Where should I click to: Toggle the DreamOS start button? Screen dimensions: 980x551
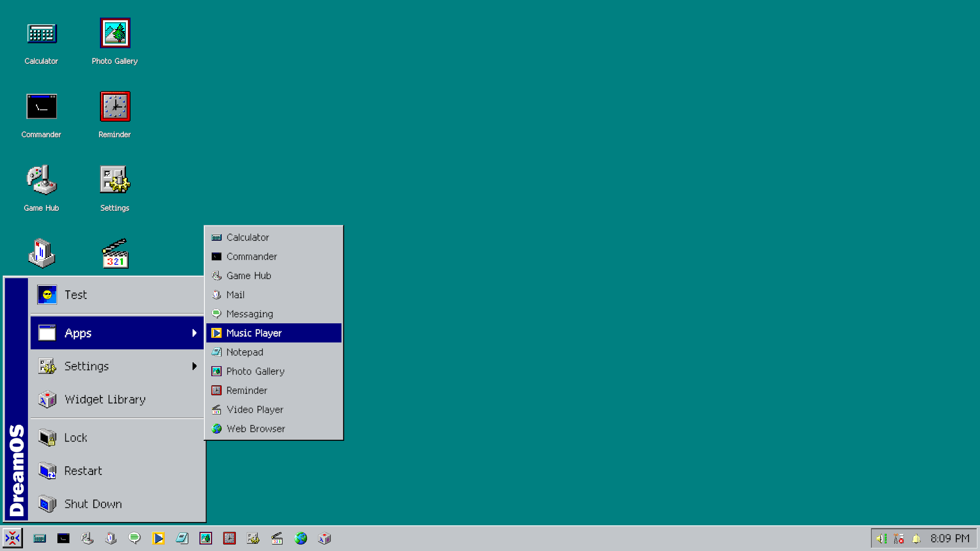pyautogui.click(x=13, y=538)
